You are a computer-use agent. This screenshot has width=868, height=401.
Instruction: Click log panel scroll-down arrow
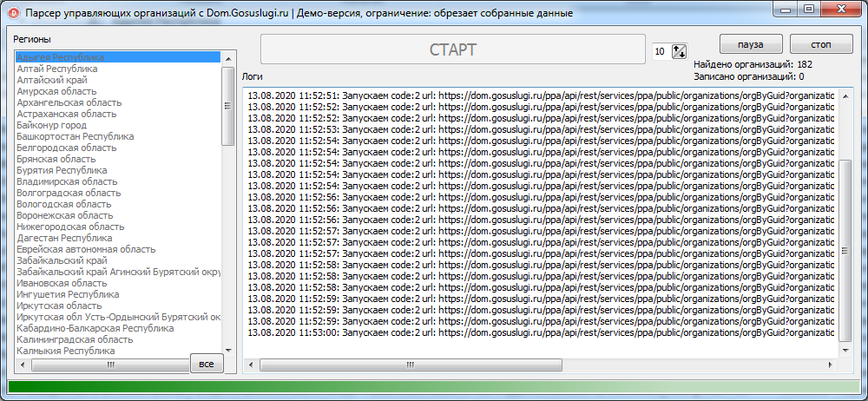[x=846, y=348]
